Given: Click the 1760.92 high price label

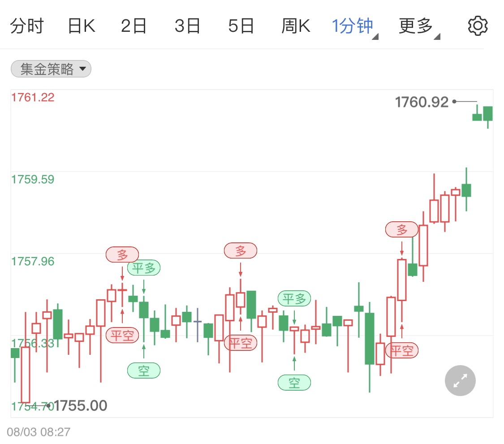Looking at the screenshot, I should coord(422,102).
